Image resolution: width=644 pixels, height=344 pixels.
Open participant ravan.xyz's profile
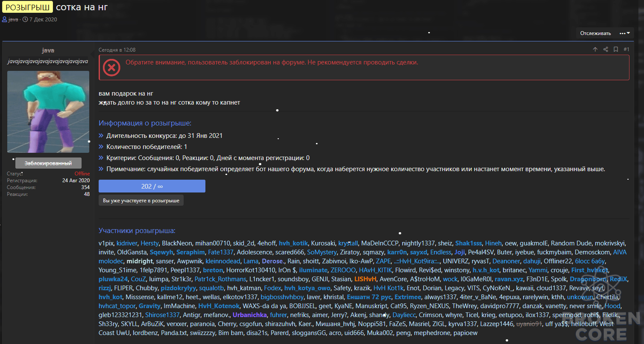tap(509, 279)
